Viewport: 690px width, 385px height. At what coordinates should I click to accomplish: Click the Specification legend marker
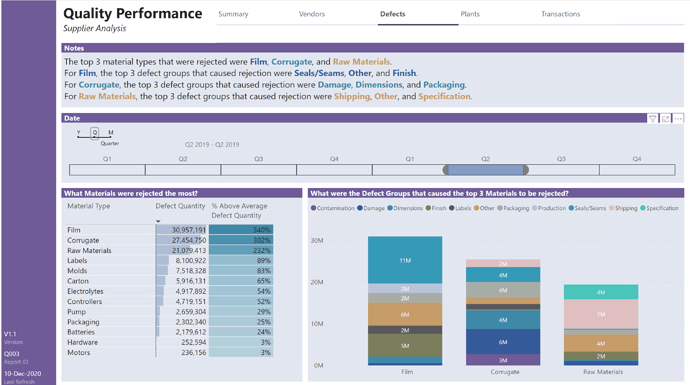point(643,208)
